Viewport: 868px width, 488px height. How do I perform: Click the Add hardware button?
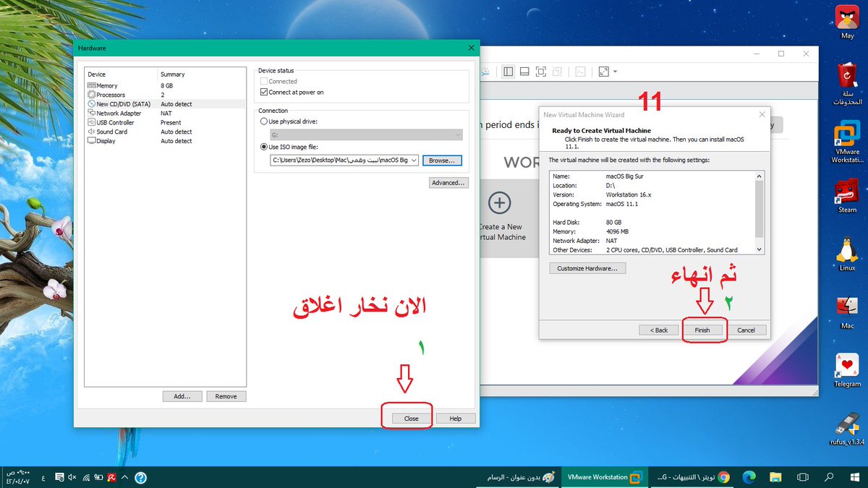182,396
